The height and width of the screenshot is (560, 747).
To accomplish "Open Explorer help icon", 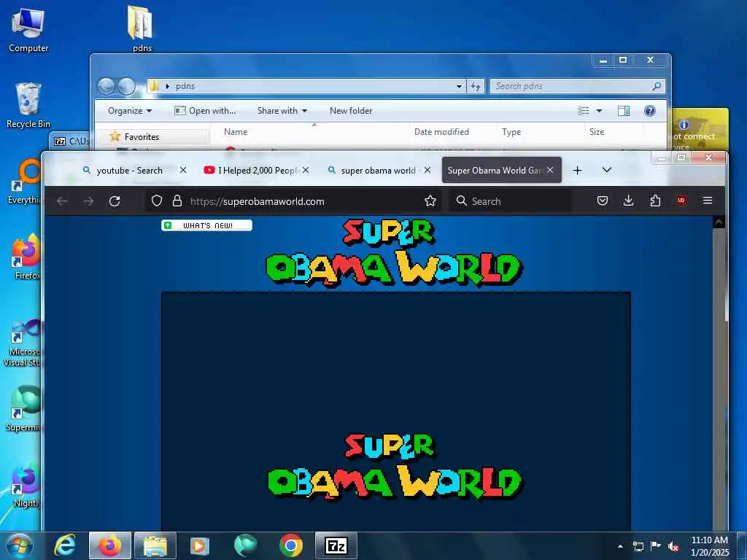I will click(649, 111).
